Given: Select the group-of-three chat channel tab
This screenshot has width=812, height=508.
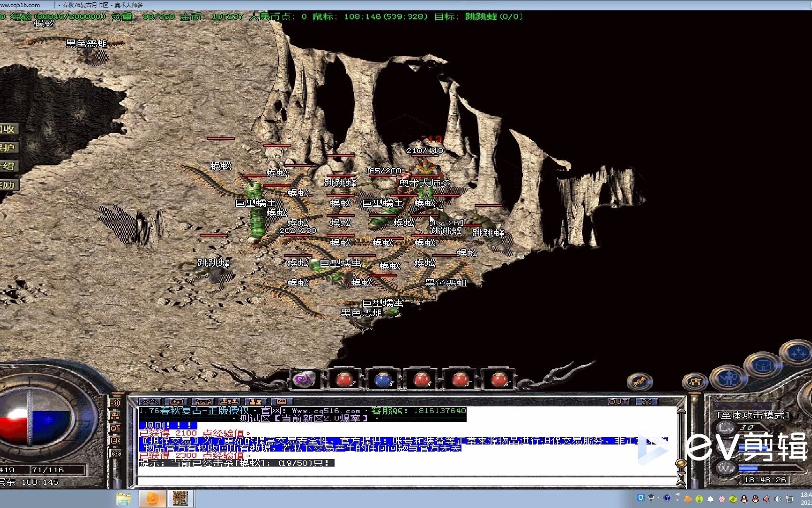Looking at the screenshot, I should pos(229,402).
